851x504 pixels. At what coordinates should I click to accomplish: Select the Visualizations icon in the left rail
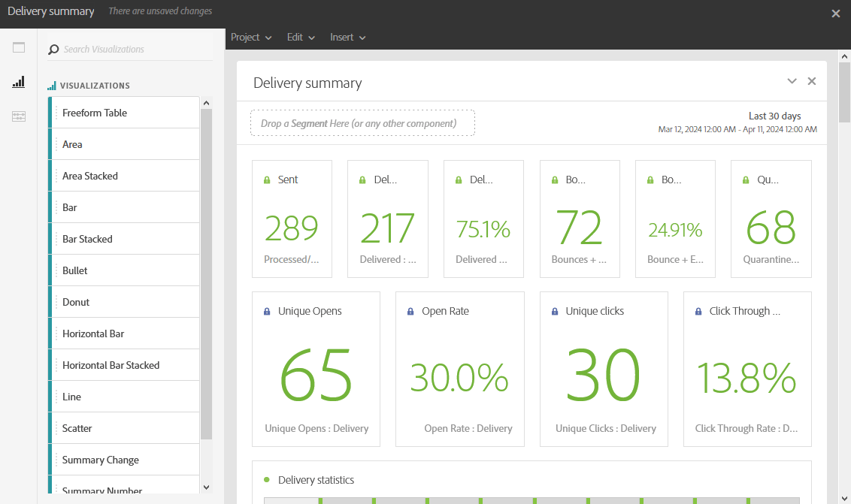pyautogui.click(x=18, y=82)
